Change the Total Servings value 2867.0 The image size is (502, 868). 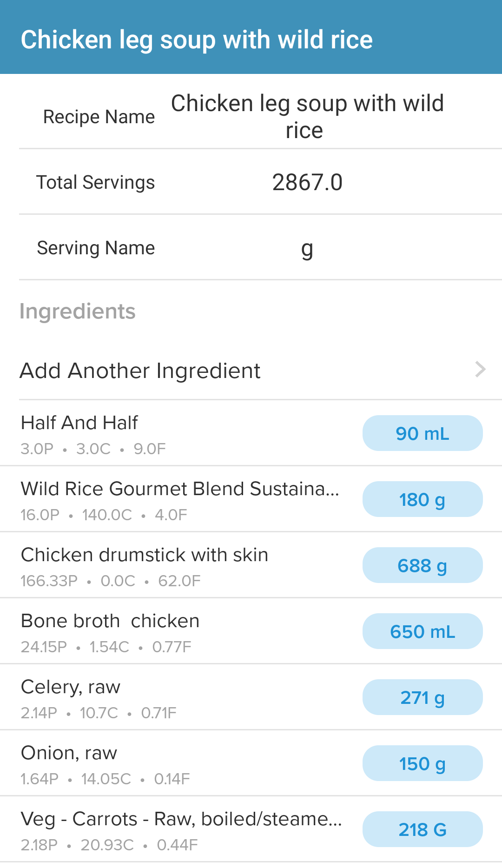(x=307, y=182)
